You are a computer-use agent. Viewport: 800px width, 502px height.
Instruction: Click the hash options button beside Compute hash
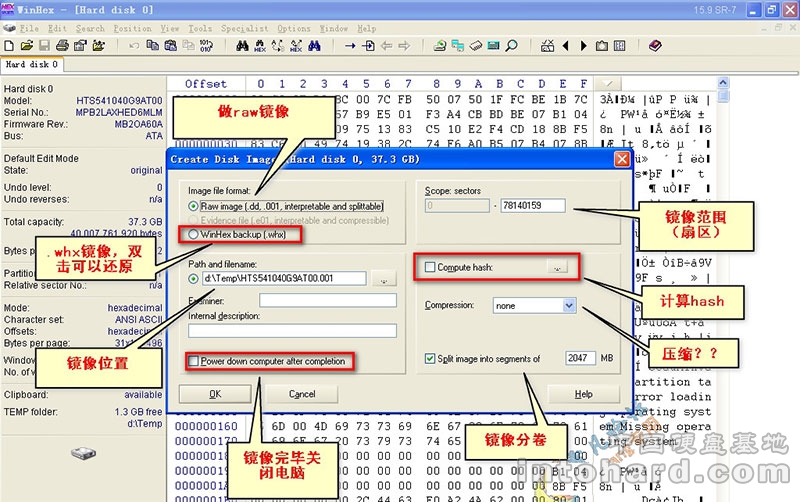[x=558, y=267]
